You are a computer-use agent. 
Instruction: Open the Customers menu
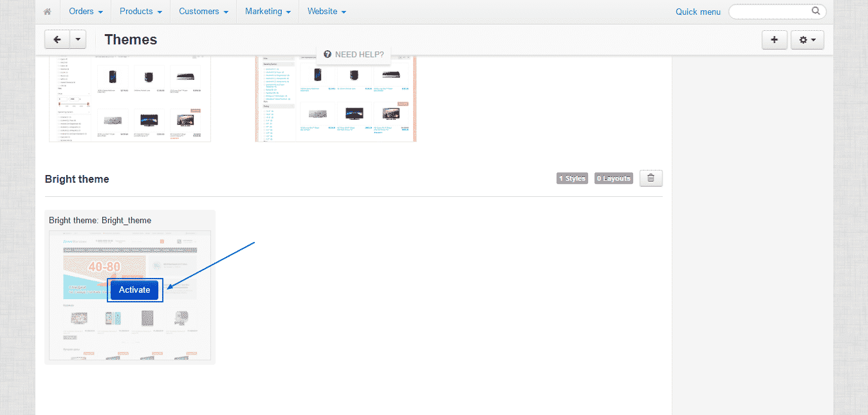203,11
